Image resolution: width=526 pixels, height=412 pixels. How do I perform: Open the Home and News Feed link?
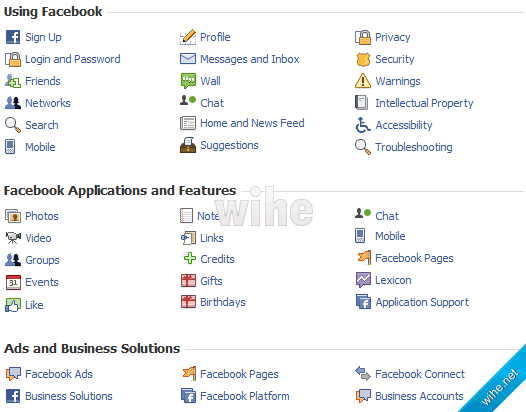252,123
